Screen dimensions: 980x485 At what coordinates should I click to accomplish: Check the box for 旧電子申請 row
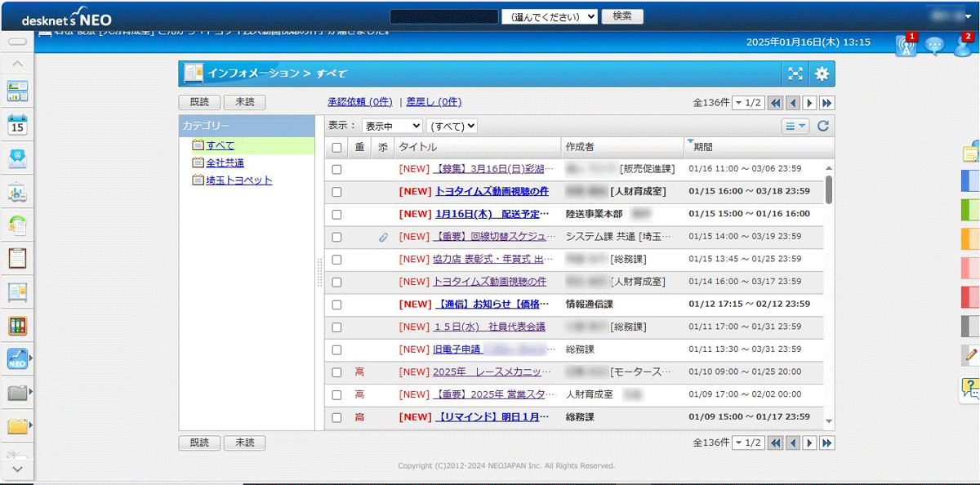(336, 349)
